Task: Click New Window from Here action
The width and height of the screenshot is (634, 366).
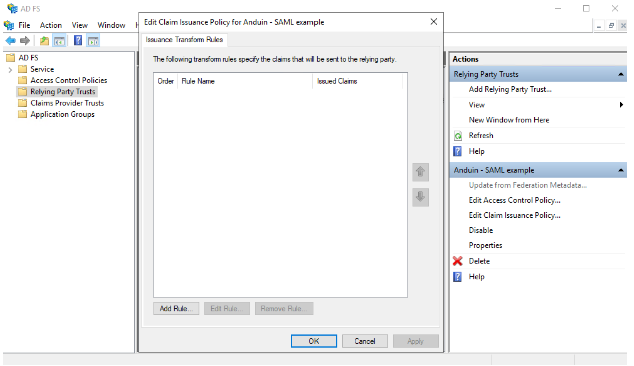Action: coord(509,120)
